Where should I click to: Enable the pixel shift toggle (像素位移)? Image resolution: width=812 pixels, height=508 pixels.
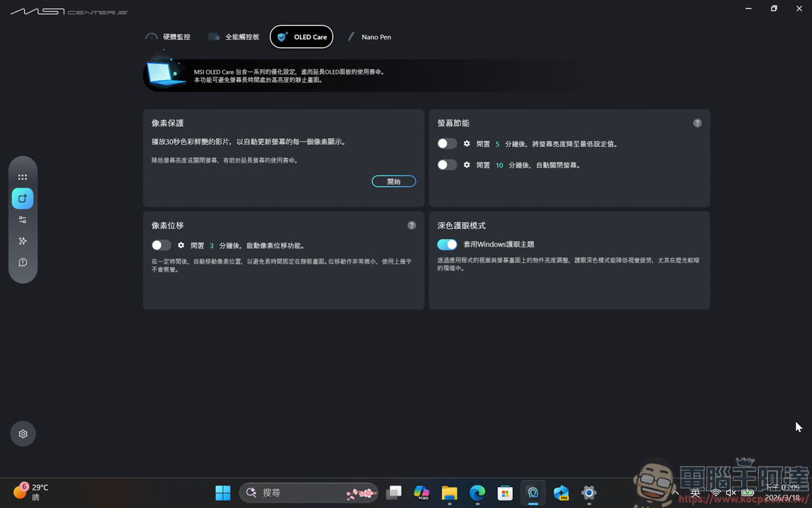click(x=161, y=245)
